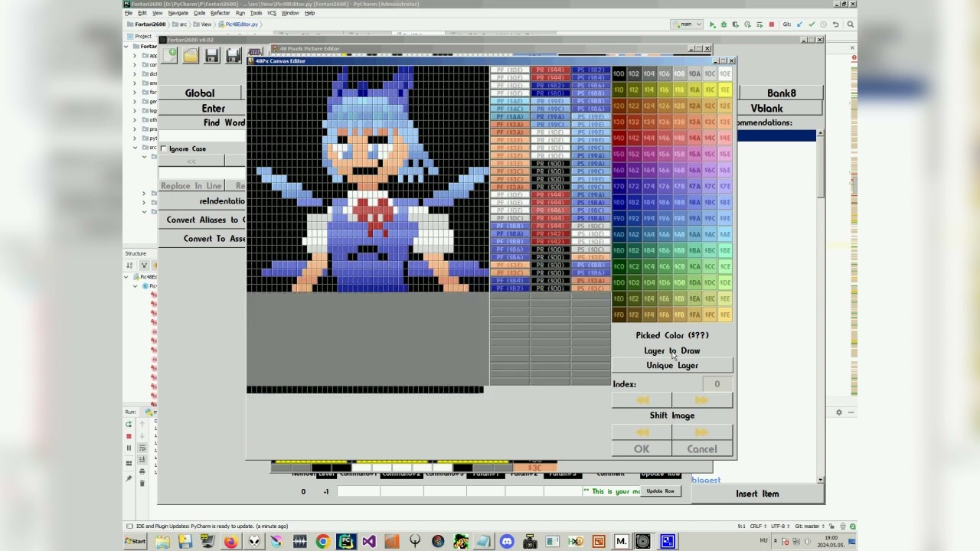Open Discord from the taskbar
Screen dimensions: 980x551
[x=507, y=542]
